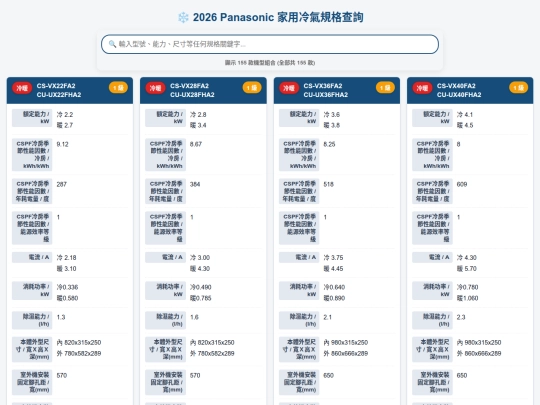Click the CSPF value 8.67
This screenshot has width=540, height=405.
click(196, 144)
